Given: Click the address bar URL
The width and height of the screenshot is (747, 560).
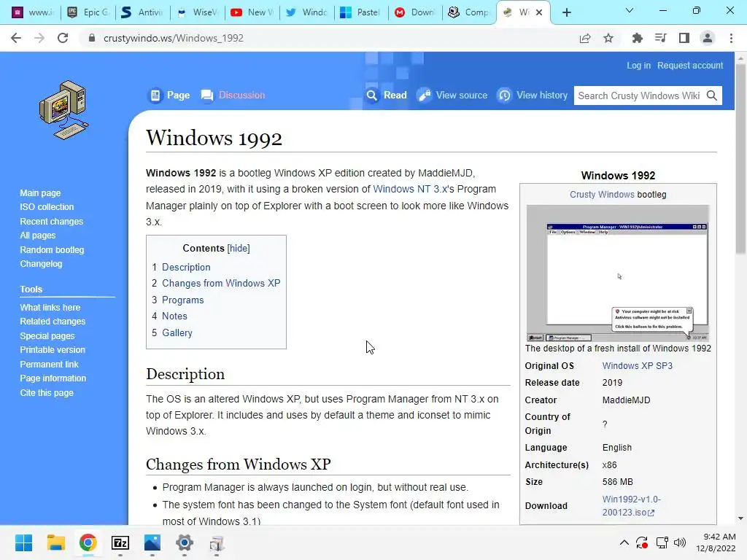Looking at the screenshot, I should point(174,38).
